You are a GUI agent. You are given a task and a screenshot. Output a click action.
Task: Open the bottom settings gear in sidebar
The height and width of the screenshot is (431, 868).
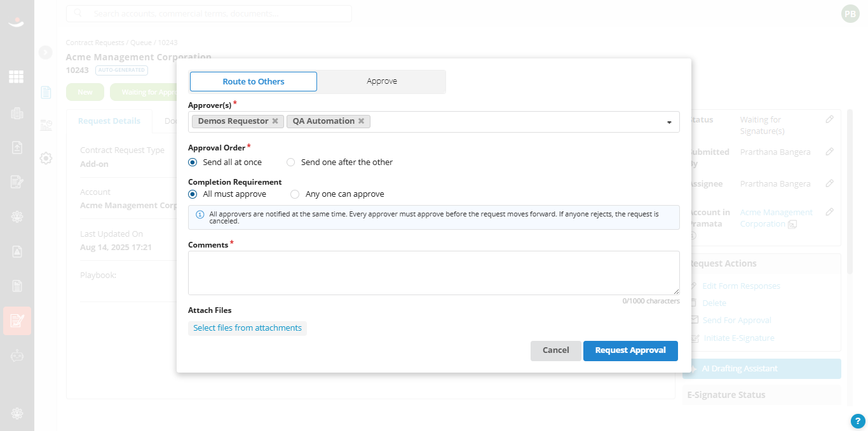pyautogui.click(x=17, y=413)
